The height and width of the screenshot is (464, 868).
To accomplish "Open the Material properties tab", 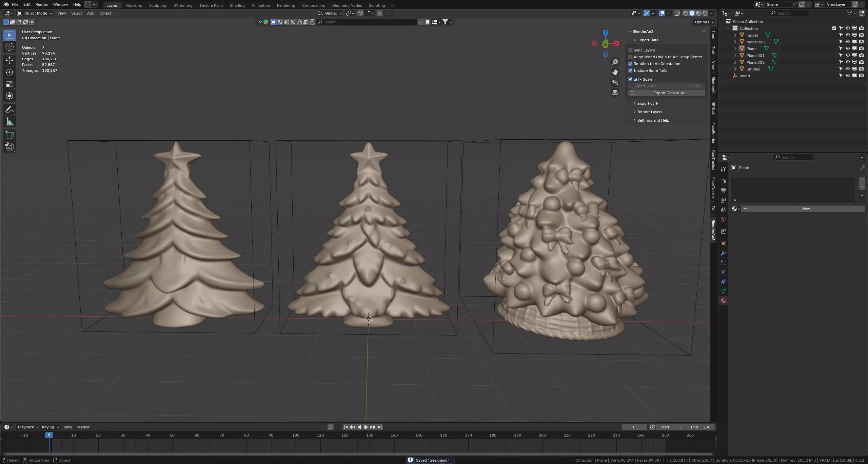I will (723, 301).
